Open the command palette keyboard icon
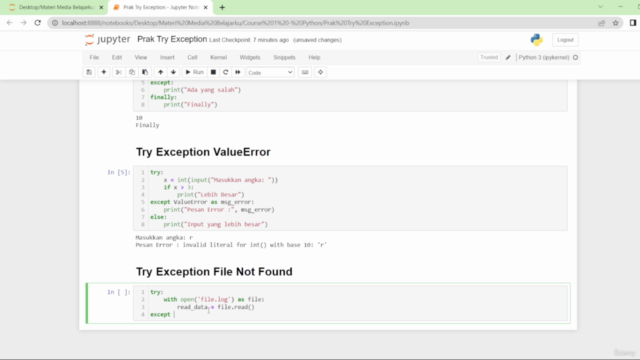640x360 pixels. coord(305,72)
